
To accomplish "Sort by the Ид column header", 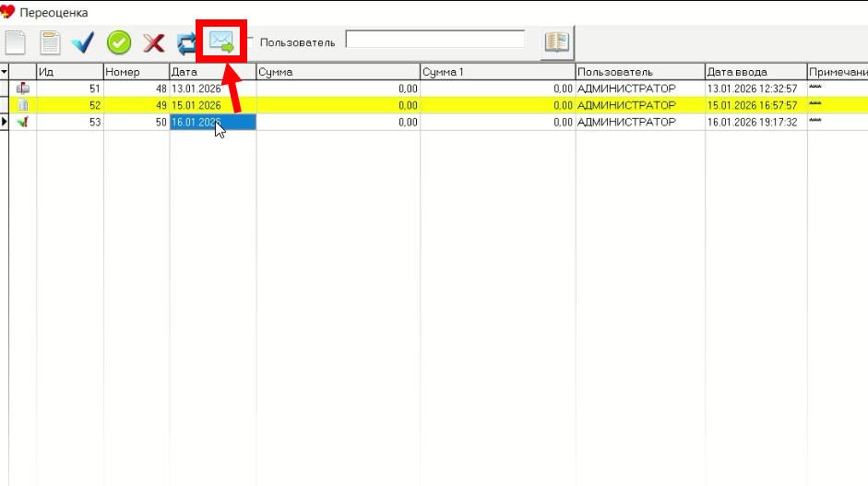I will click(x=70, y=72).
